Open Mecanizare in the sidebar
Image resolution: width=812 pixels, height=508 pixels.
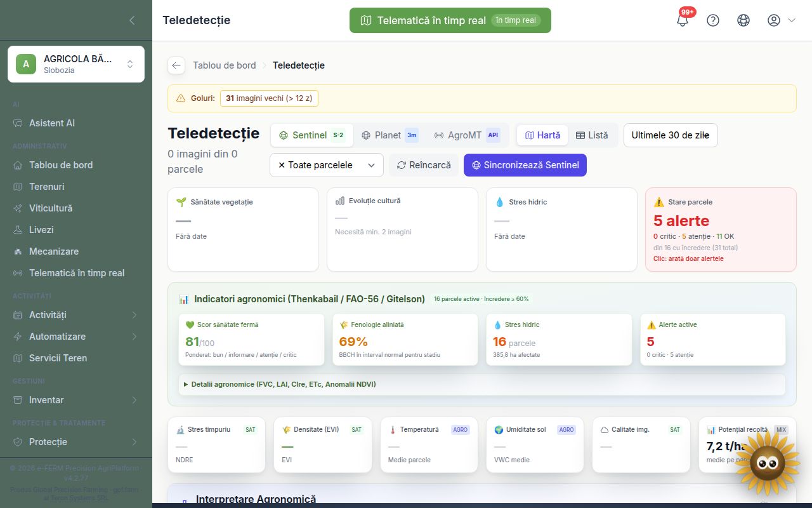(76, 251)
